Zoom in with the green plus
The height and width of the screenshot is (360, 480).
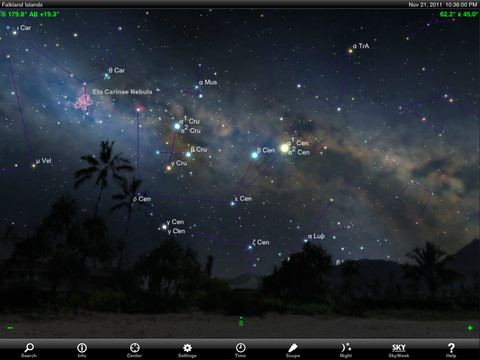470,328
